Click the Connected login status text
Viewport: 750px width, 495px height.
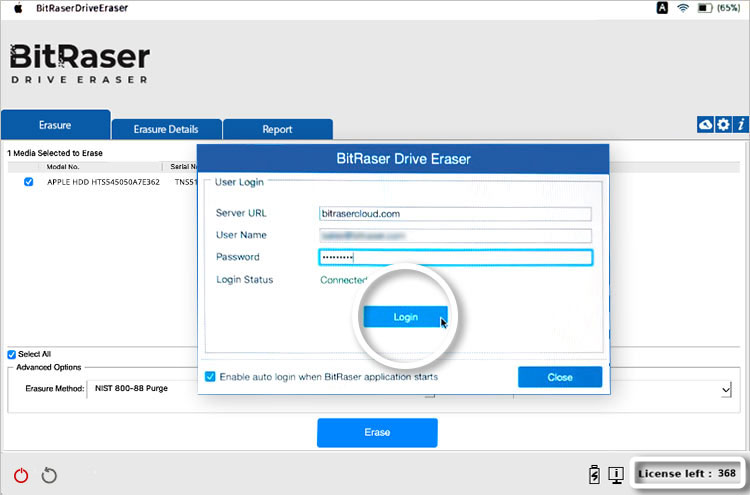coord(343,280)
